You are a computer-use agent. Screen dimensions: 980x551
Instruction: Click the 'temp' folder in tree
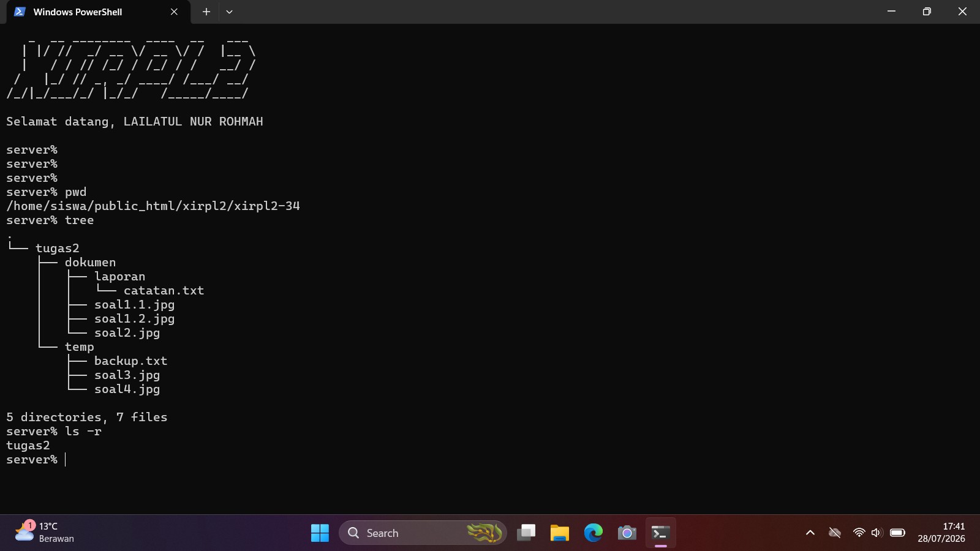pos(80,347)
